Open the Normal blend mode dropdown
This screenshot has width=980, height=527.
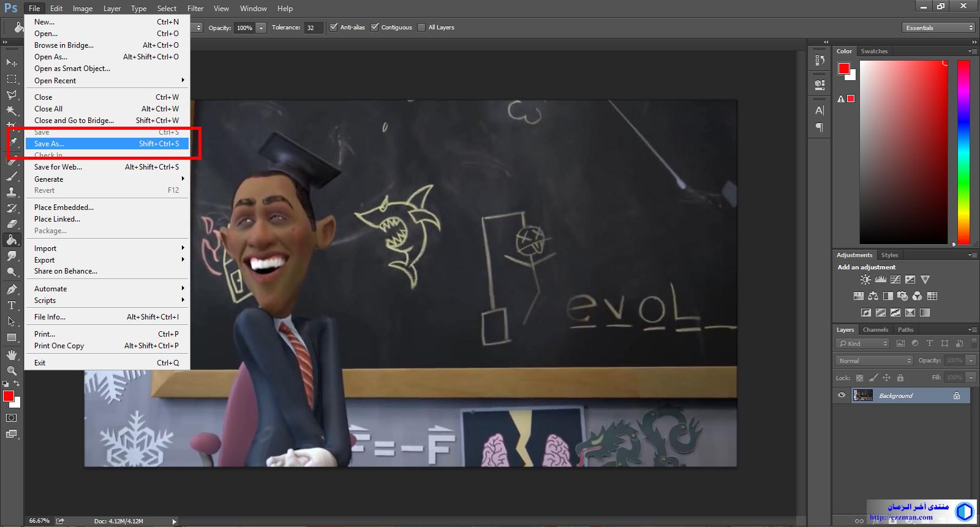[874, 361]
